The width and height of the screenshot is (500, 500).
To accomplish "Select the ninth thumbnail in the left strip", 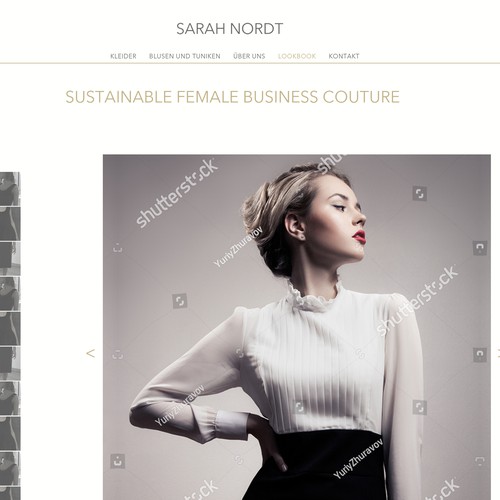I will [x=10, y=469].
